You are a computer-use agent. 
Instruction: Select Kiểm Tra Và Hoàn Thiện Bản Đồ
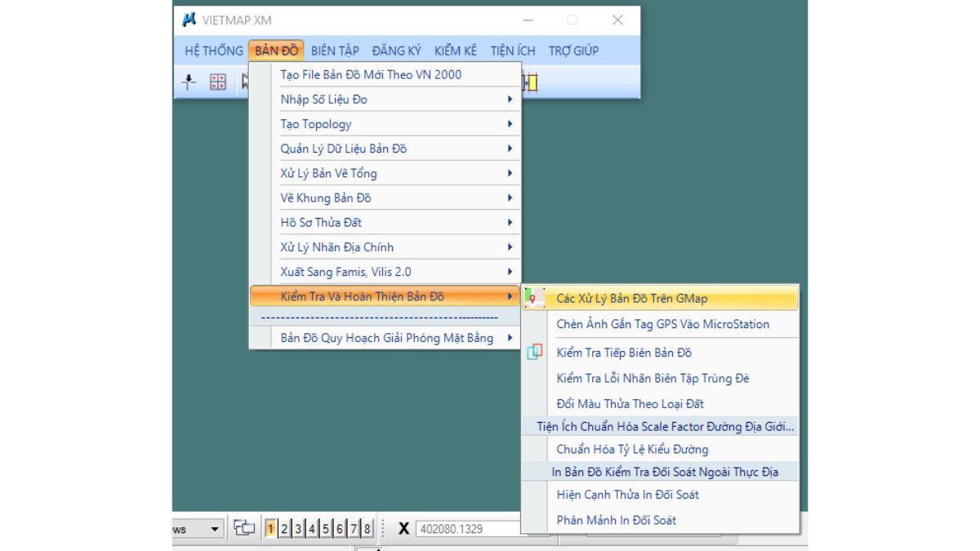pyautogui.click(x=385, y=296)
